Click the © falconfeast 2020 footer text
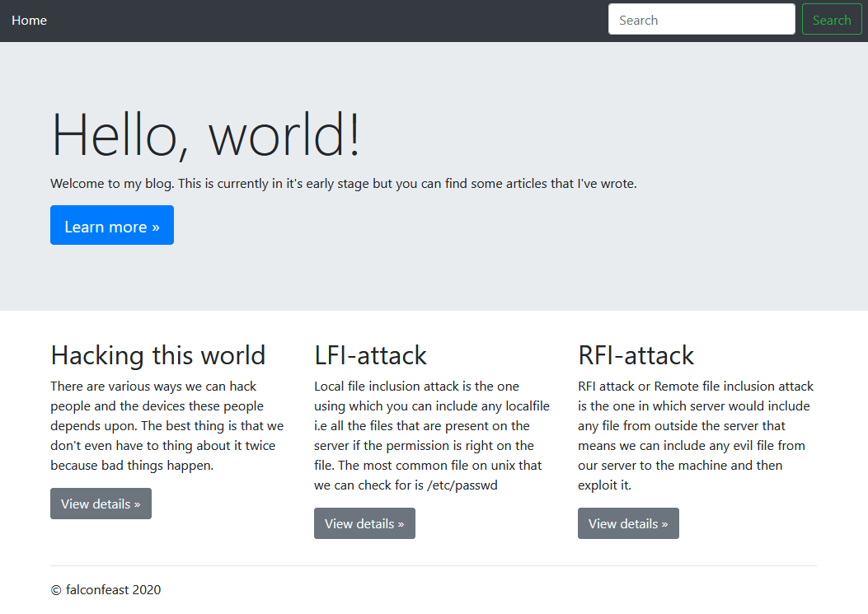 106,590
